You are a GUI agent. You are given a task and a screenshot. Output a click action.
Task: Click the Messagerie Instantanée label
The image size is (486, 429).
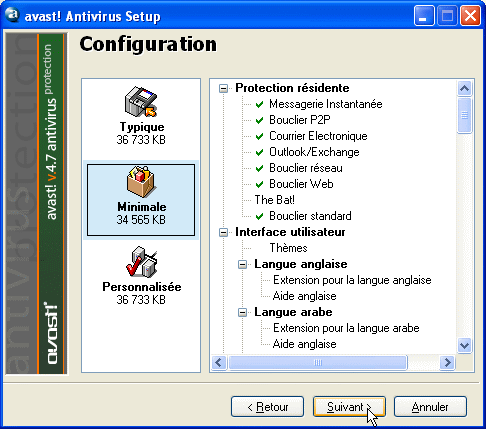[326, 104]
